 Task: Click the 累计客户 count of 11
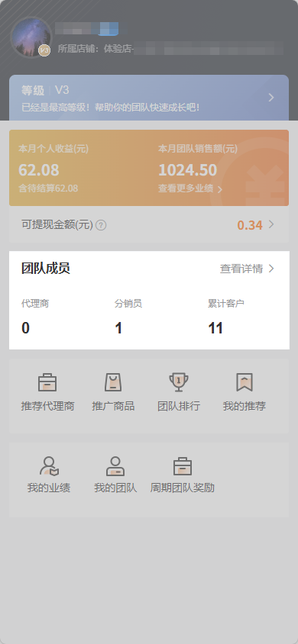[215, 328]
